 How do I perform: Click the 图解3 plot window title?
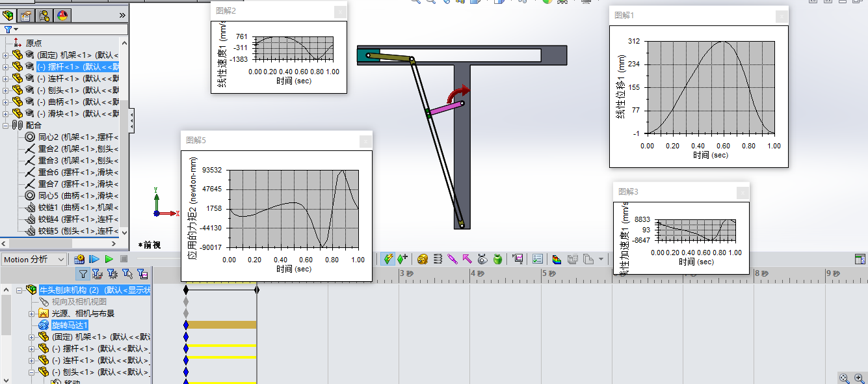(628, 191)
